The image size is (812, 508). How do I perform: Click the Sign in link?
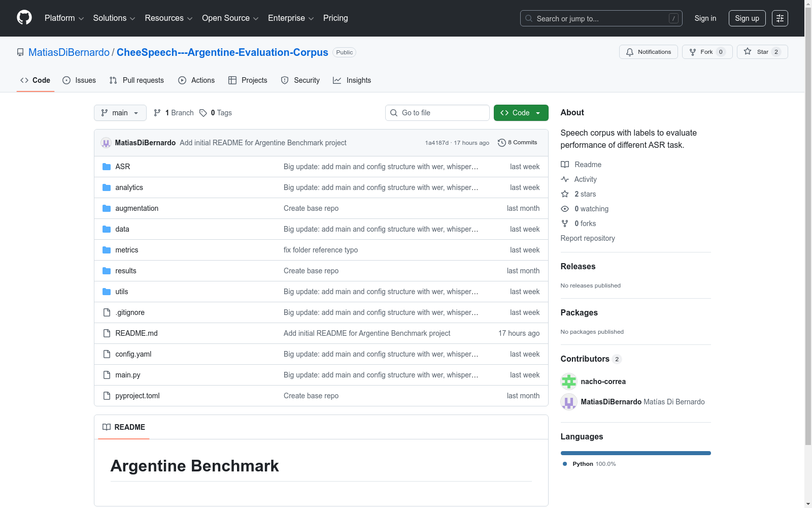(x=705, y=18)
